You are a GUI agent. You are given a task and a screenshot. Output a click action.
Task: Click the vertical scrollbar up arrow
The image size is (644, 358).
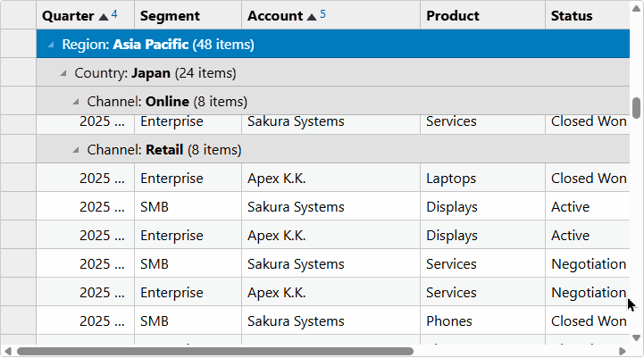(x=636, y=8)
